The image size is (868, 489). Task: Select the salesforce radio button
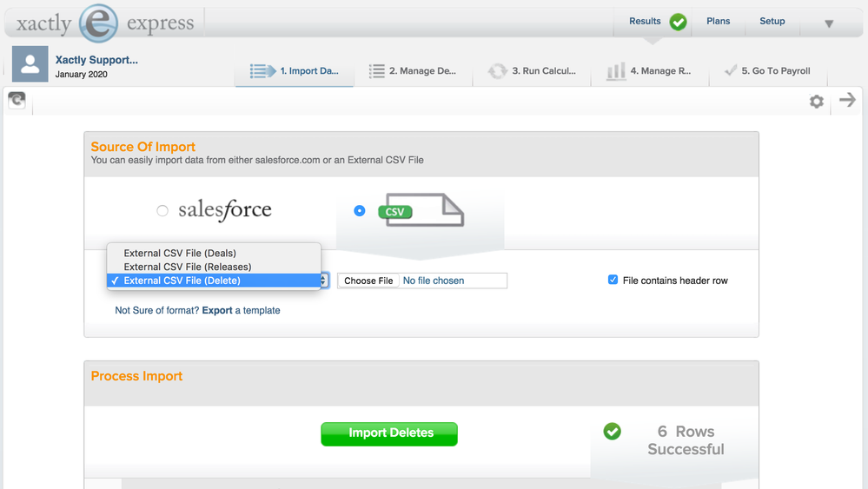coord(162,211)
